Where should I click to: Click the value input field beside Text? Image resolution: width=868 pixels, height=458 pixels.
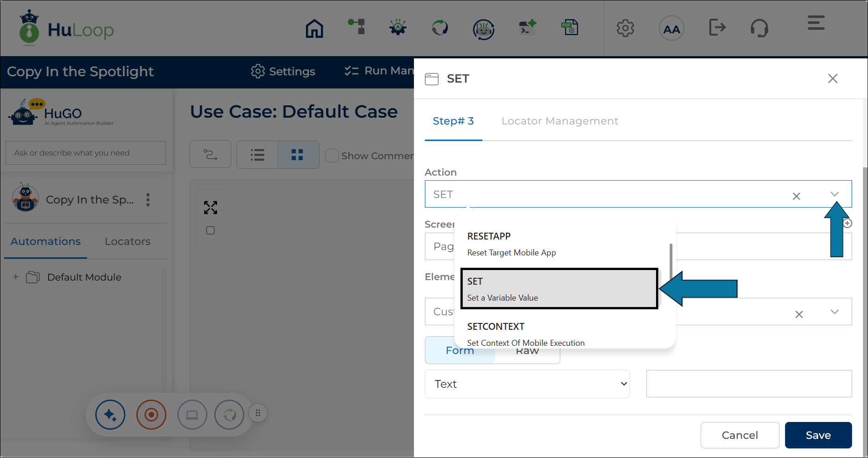(749, 384)
